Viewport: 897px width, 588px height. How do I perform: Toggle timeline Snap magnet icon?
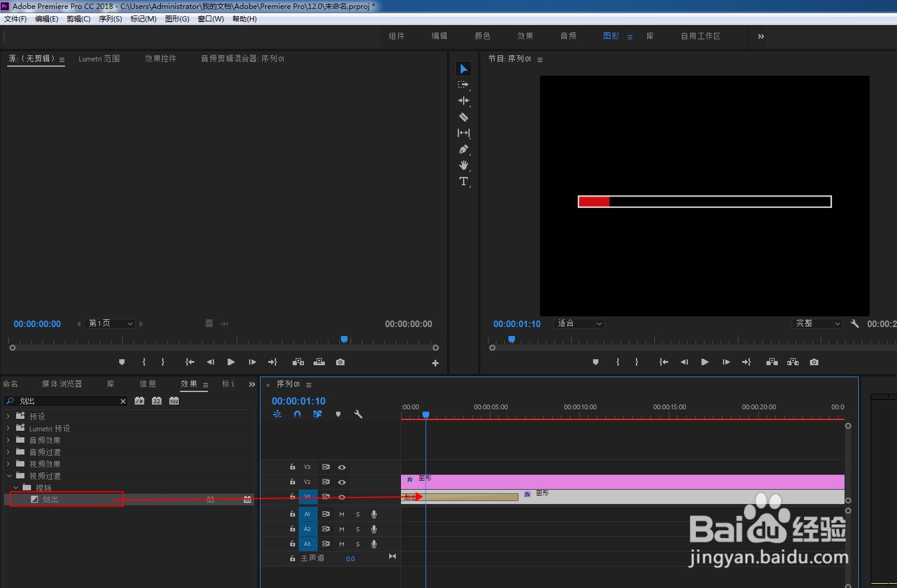tap(297, 414)
